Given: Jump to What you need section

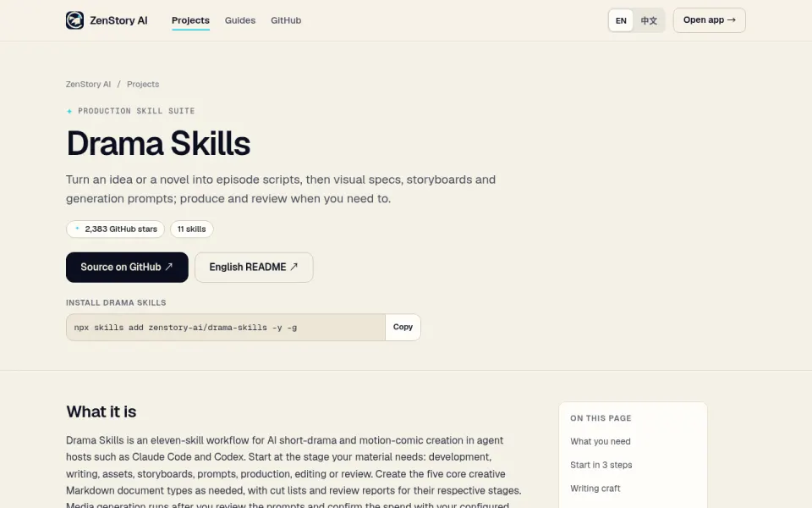Looking at the screenshot, I should 601,442.
